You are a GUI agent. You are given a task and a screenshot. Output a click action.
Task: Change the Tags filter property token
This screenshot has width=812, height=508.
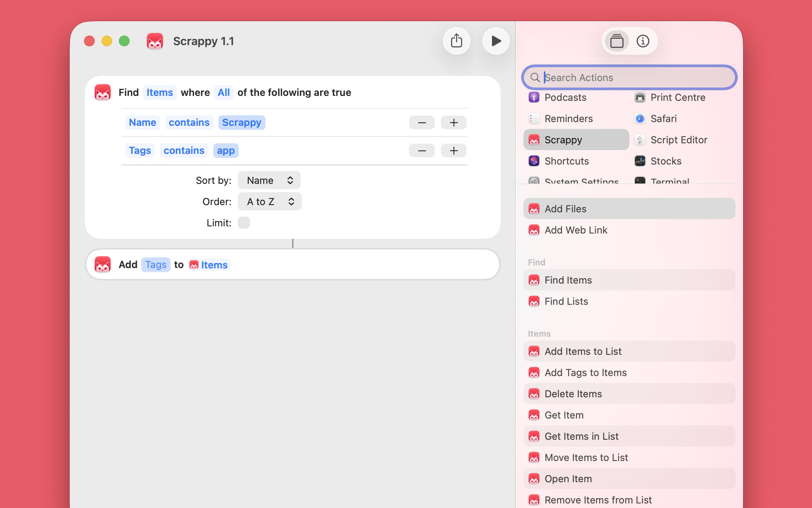coord(140,151)
